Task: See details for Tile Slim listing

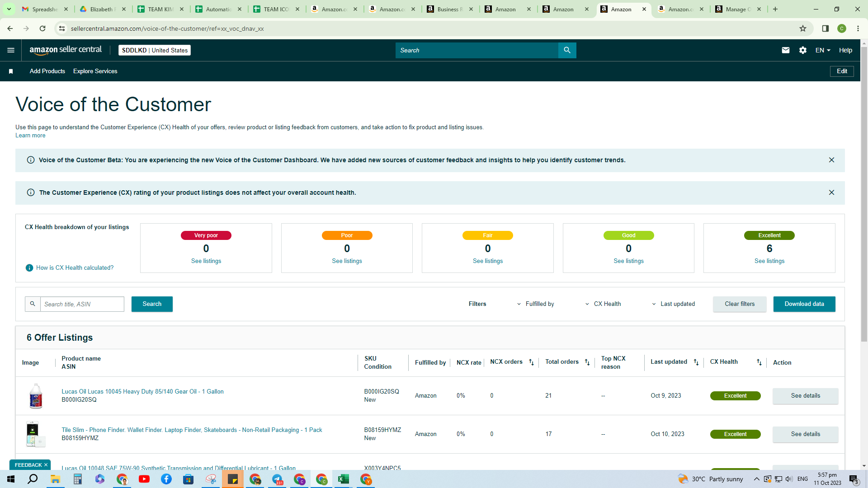Action: (805, 434)
